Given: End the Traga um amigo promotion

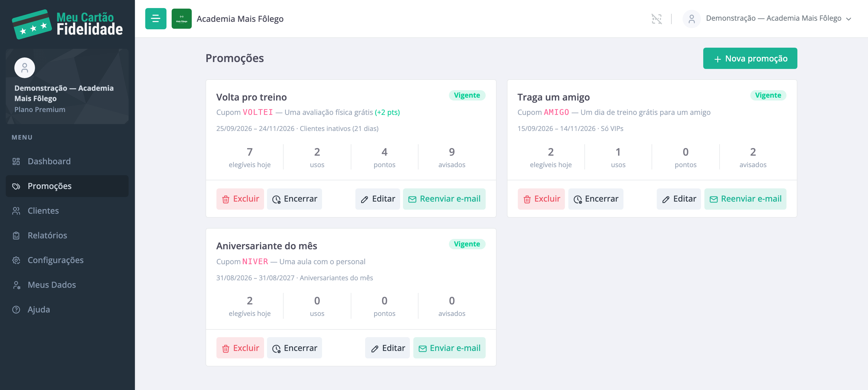Looking at the screenshot, I should (596, 199).
